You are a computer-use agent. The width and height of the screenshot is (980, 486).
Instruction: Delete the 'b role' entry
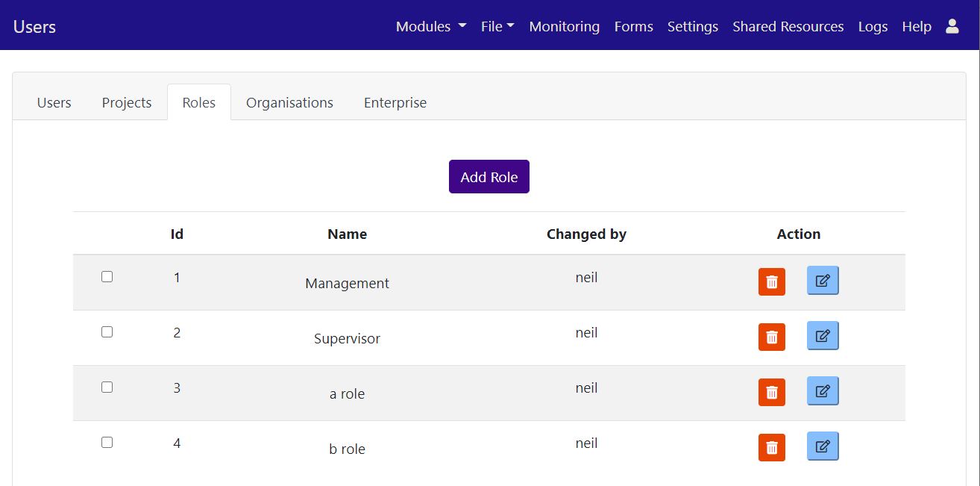[771, 447]
